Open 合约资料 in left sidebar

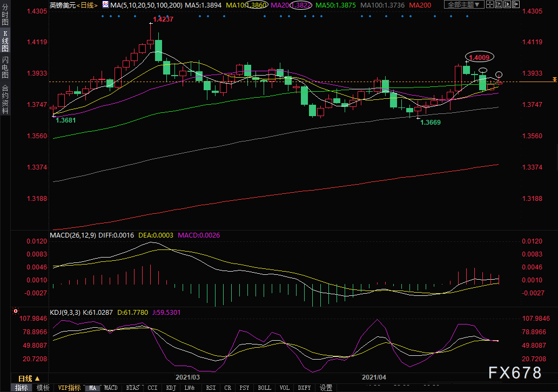coord(5,99)
